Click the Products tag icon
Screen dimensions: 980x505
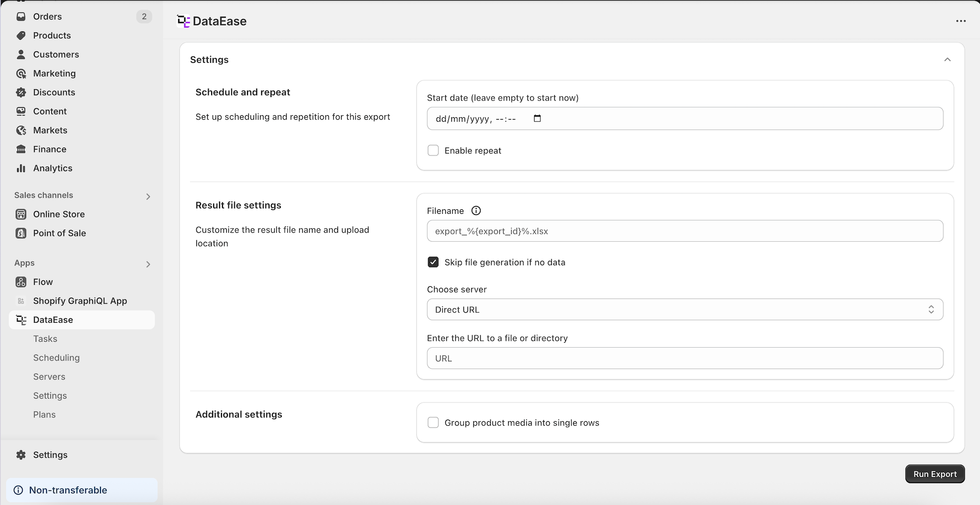(x=21, y=35)
